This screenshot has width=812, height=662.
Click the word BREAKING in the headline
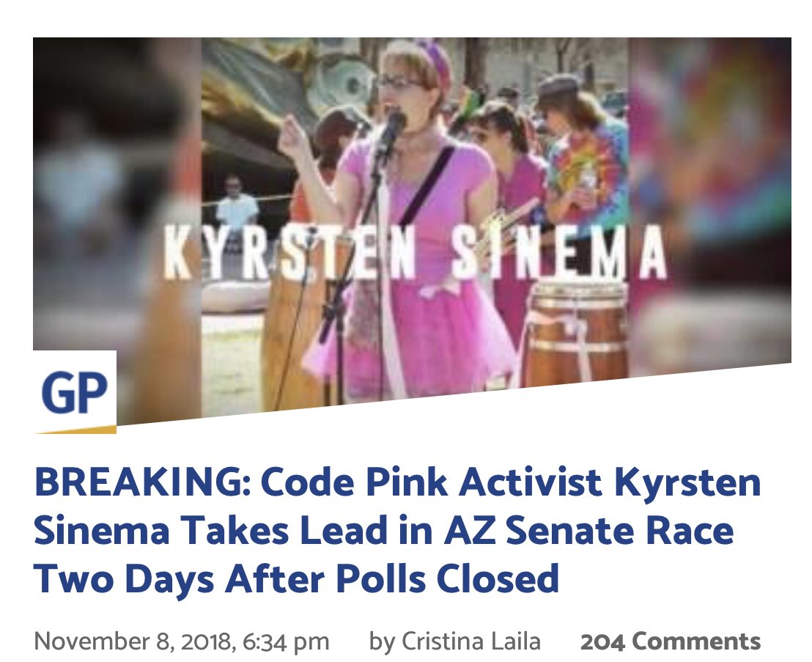pyautogui.click(x=142, y=482)
